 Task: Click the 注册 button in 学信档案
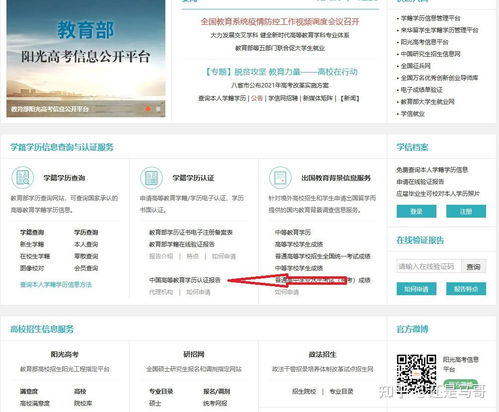coord(466,211)
